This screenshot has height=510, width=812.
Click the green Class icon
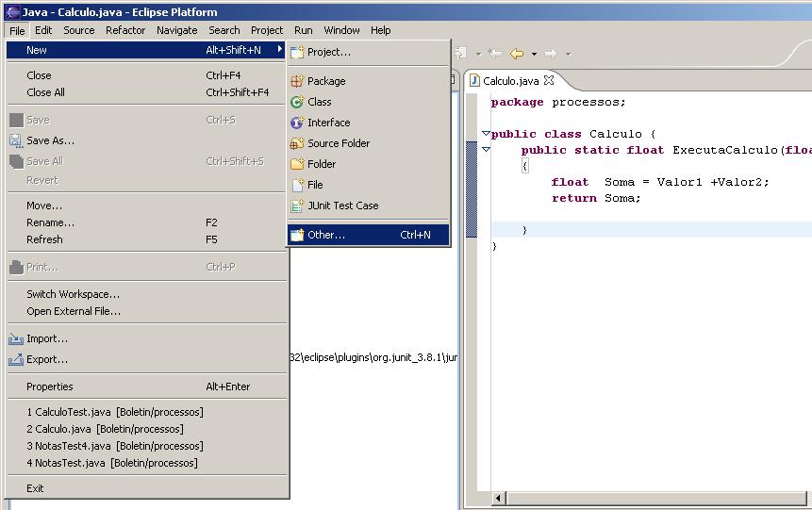point(297,102)
